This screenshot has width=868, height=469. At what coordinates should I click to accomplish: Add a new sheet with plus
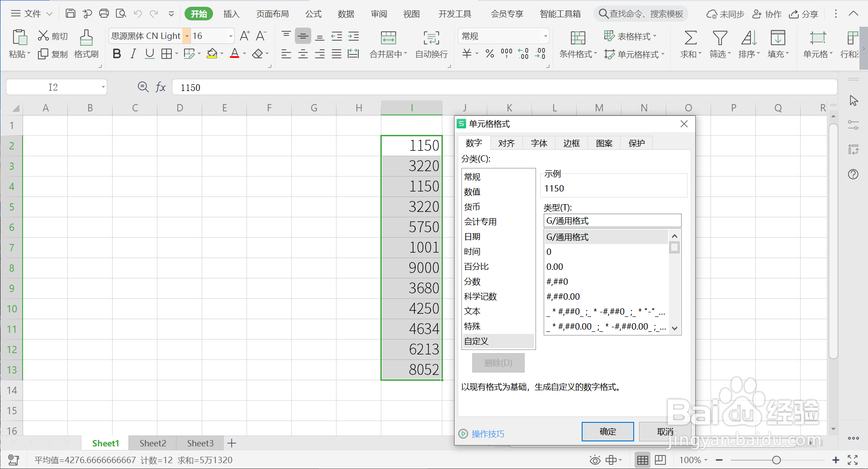232,443
